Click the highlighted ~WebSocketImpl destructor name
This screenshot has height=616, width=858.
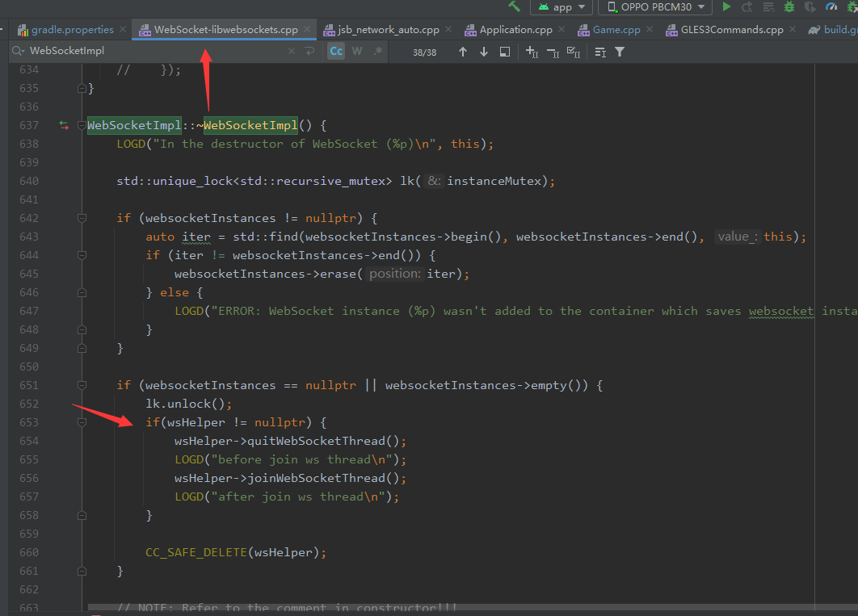point(250,125)
